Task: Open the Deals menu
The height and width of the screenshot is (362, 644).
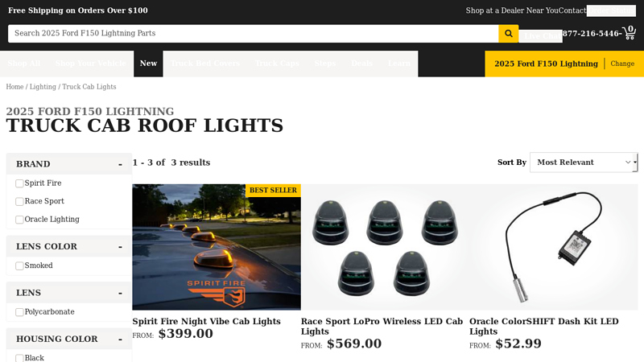Action: (361, 64)
